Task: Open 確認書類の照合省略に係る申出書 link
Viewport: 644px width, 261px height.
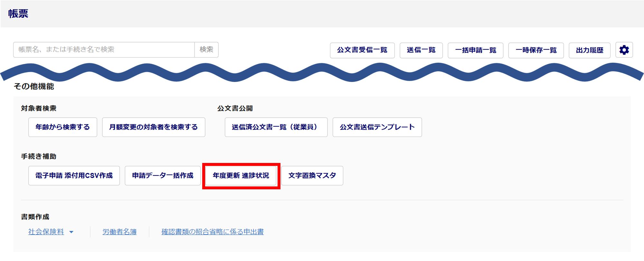Action: pos(213,232)
